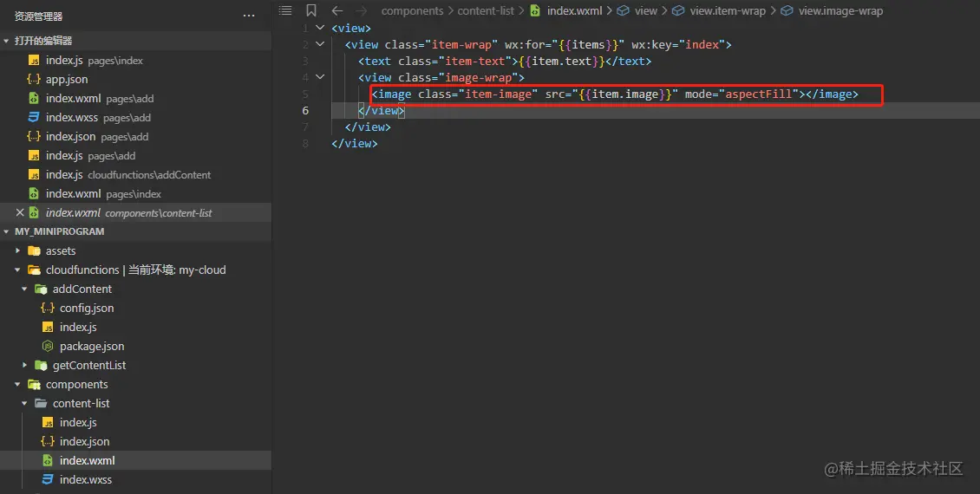Fold the image-wrap view at line 4
The width and height of the screenshot is (980, 494).
(320, 77)
